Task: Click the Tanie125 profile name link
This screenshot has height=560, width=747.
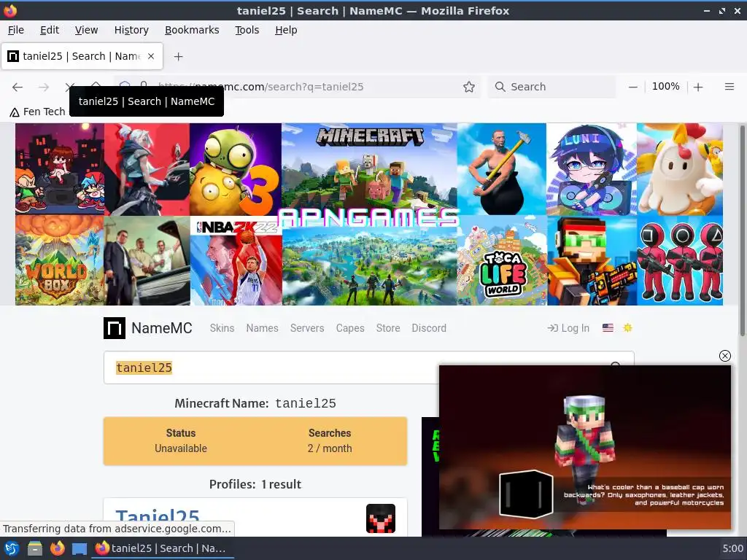Action: 158,518
